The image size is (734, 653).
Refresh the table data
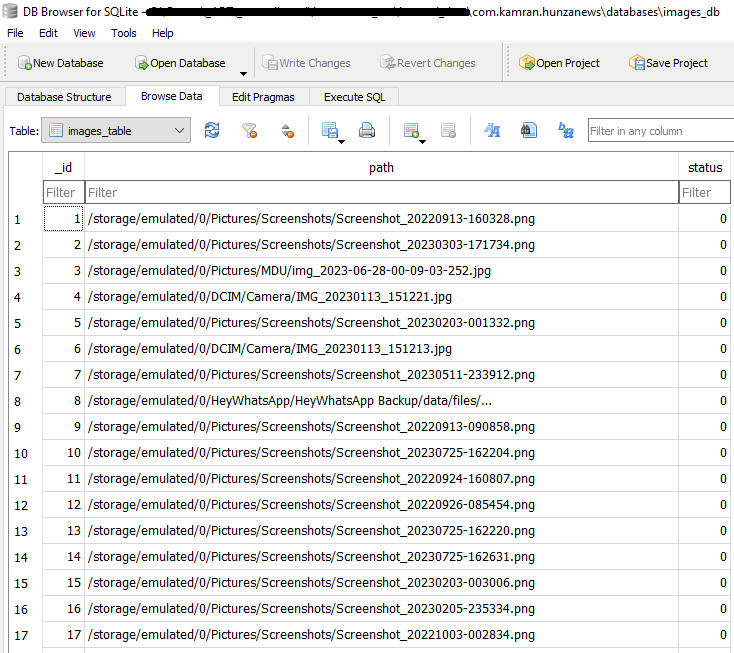[212, 131]
